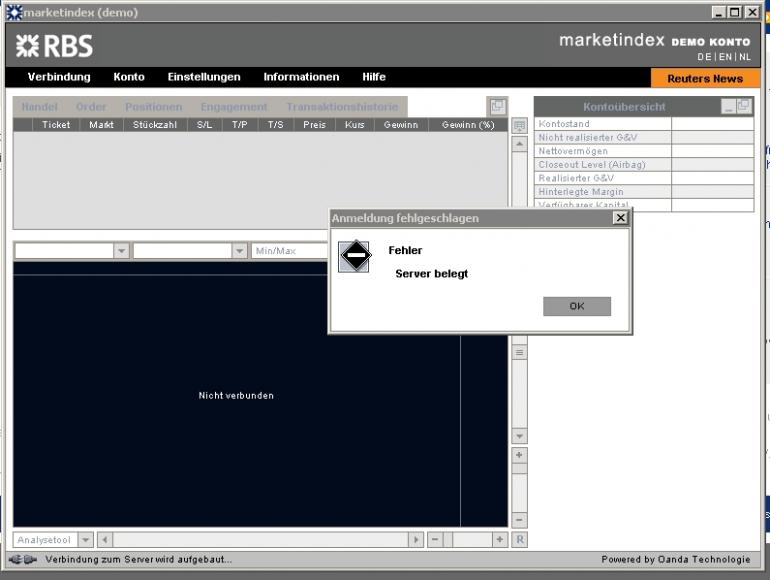The width and height of the screenshot is (770, 580).
Task: Click the Preis column header
Action: [x=314, y=125]
